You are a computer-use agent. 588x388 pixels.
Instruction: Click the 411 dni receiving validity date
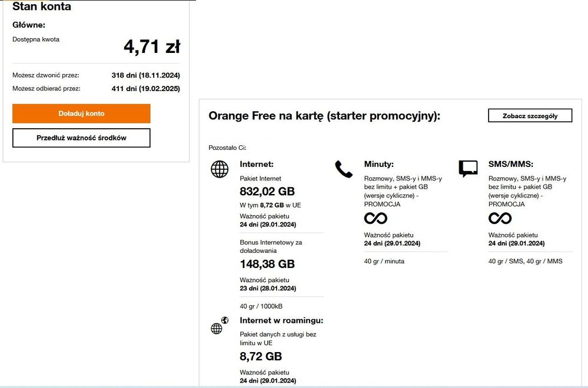145,89
